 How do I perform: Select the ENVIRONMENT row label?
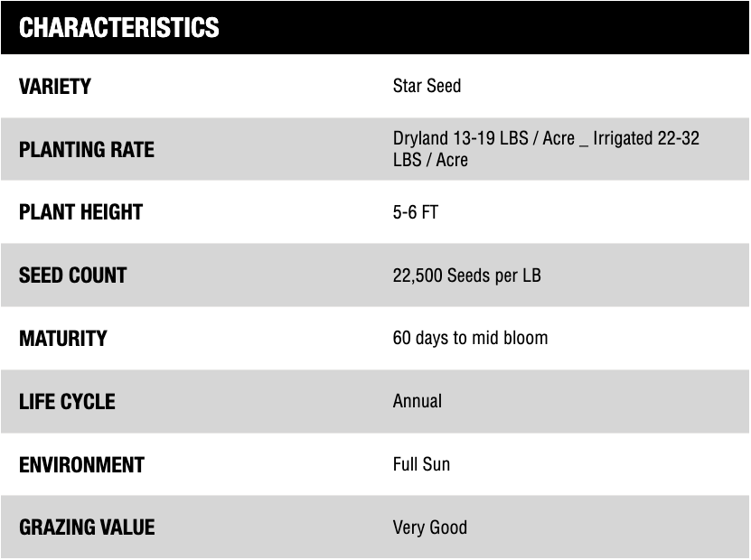(x=81, y=465)
